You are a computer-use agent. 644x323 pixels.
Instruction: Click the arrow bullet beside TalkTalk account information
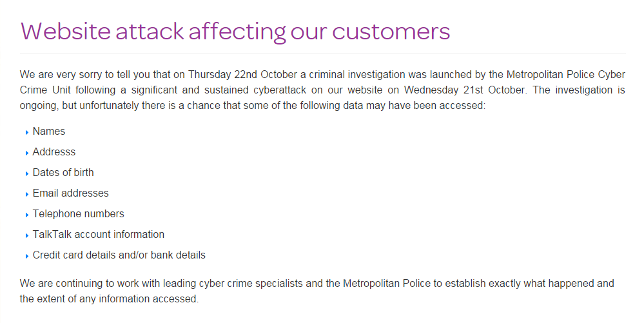pos(27,235)
